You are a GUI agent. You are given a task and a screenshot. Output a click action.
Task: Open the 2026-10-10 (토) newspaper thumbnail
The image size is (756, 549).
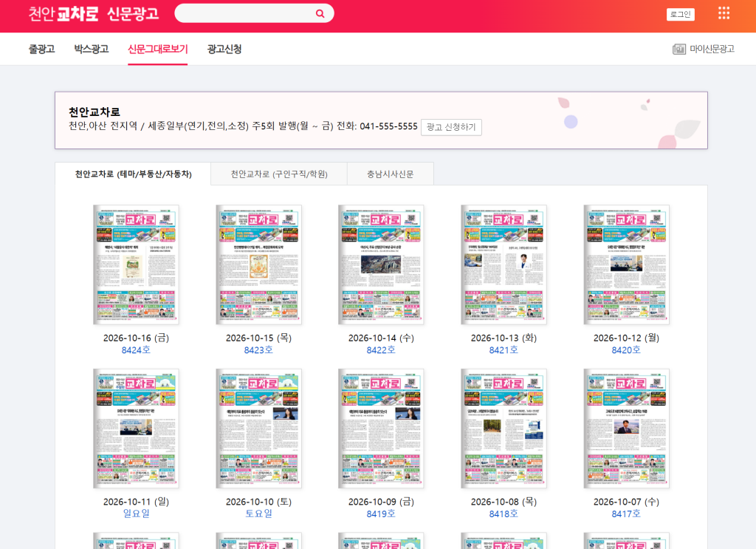coord(258,429)
